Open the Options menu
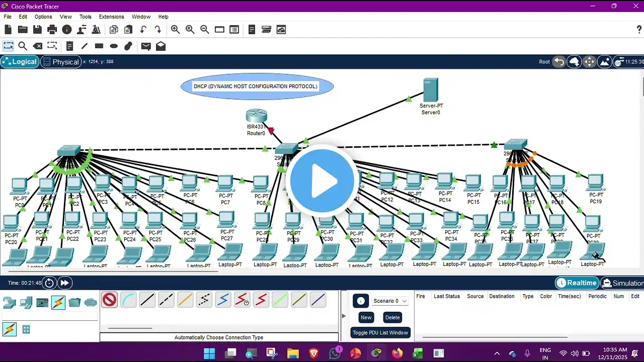644x362 pixels. click(43, 17)
